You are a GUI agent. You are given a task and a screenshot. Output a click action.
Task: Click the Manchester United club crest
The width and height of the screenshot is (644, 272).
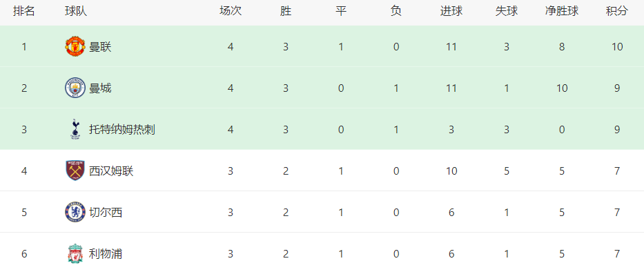(x=75, y=46)
